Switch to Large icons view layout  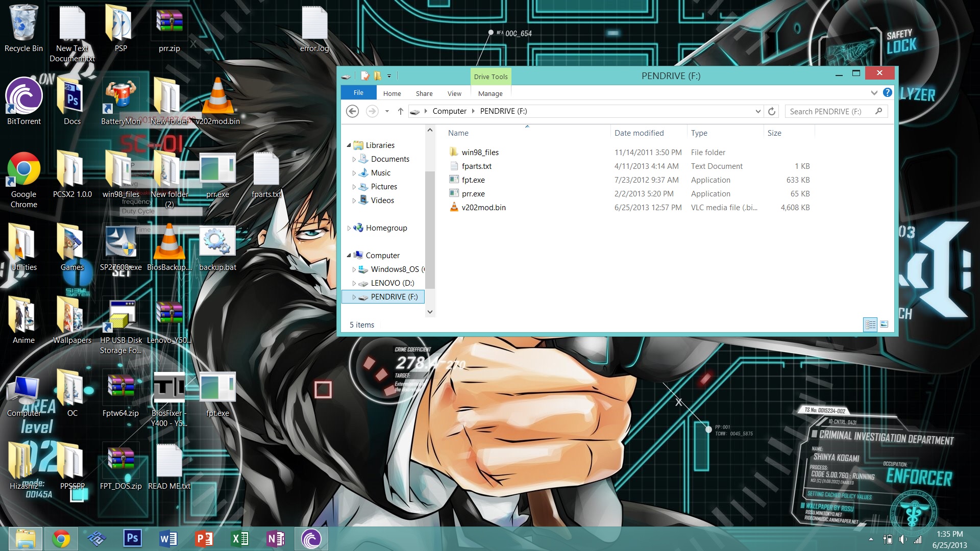click(885, 324)
